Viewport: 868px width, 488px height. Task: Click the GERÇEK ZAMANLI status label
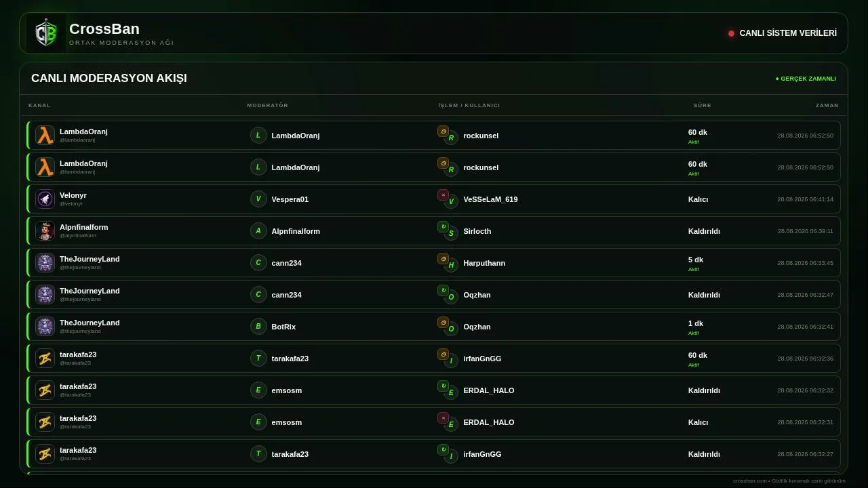coord(806,79)
